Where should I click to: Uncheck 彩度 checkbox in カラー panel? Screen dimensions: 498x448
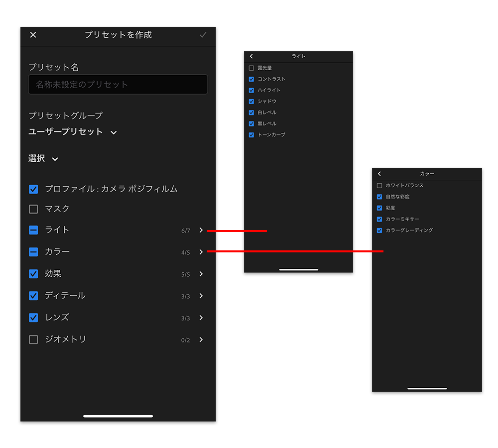point(379,208)
